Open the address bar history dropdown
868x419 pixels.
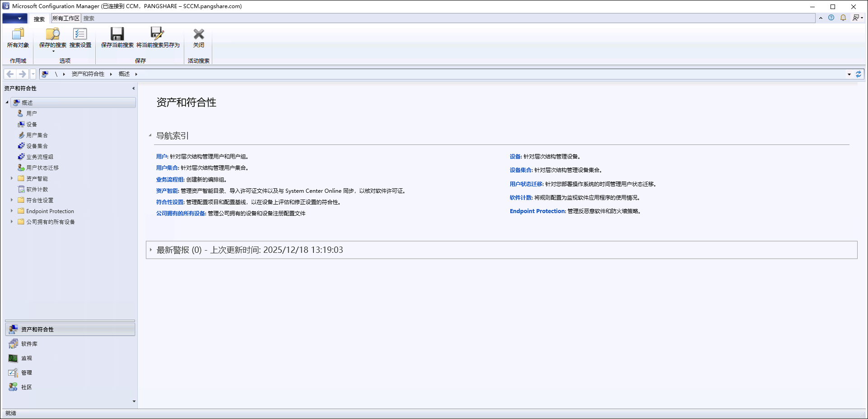click(849, 74)
